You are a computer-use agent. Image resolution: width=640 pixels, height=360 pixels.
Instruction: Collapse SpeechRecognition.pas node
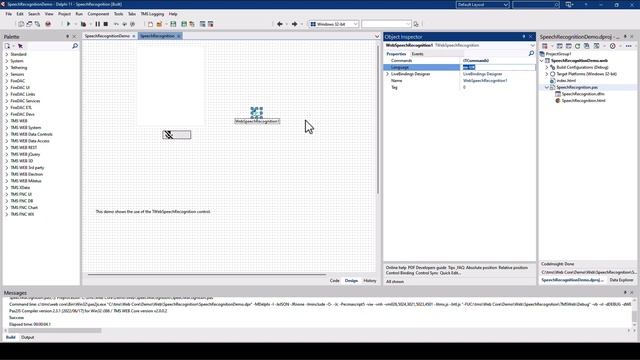[x=547, y=87]
